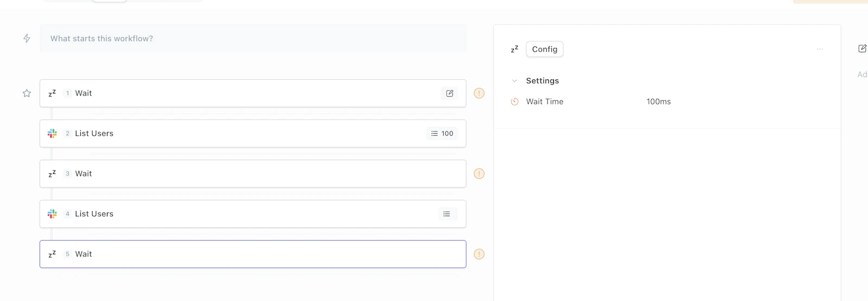Select step 3 Wait
Viewport: 868px width, 301px height.
(253, 174)
